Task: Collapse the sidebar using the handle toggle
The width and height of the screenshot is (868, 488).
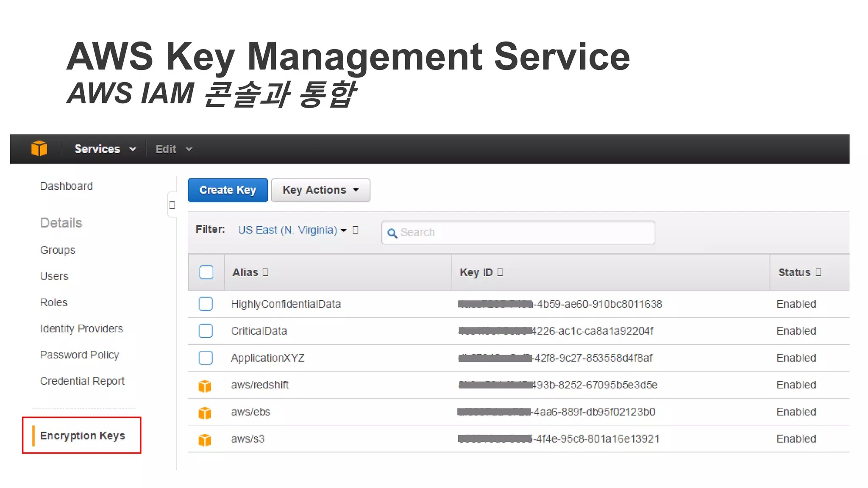Action: 172,205
